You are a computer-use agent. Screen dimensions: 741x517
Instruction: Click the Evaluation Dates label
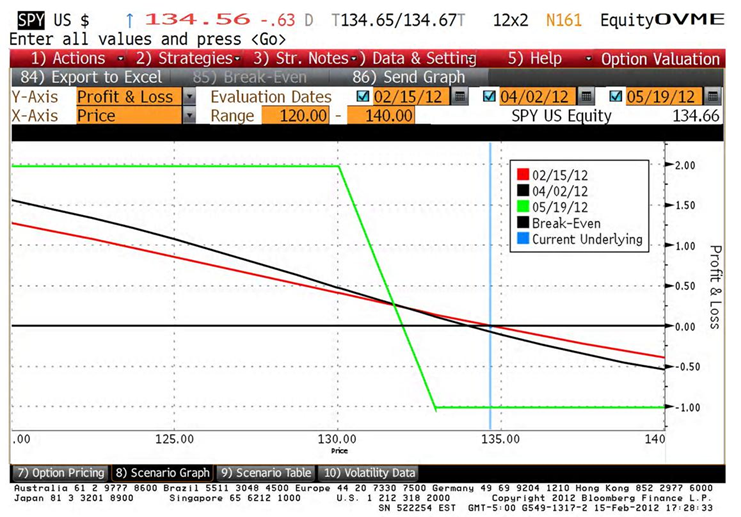(x=271, y=97)
